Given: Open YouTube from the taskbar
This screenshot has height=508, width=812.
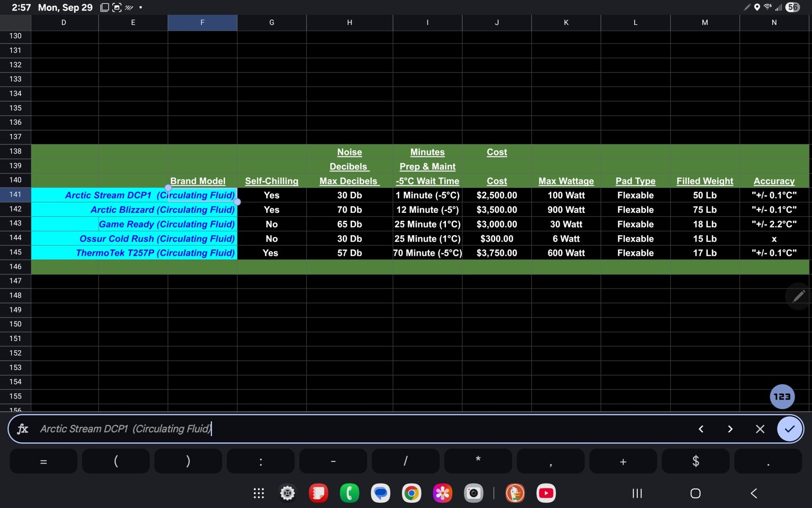Looking at the screenshot, I should pyautogui.click(x=546, y=493).
